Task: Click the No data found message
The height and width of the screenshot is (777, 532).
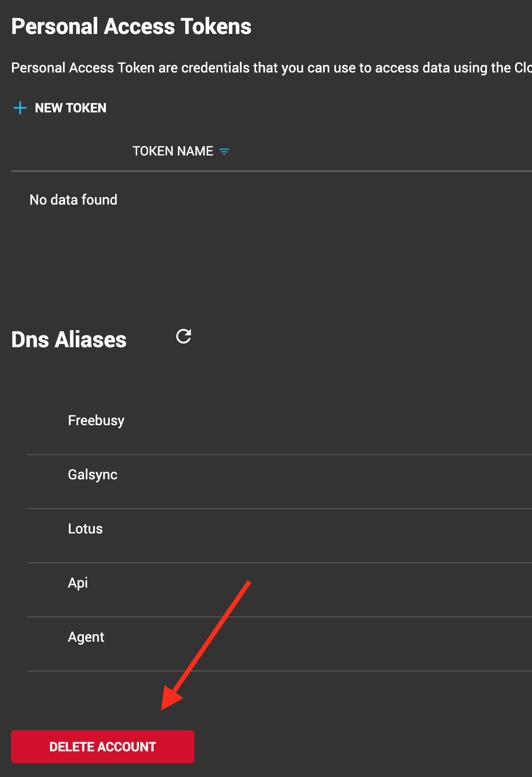Action: tap(73, 200)
